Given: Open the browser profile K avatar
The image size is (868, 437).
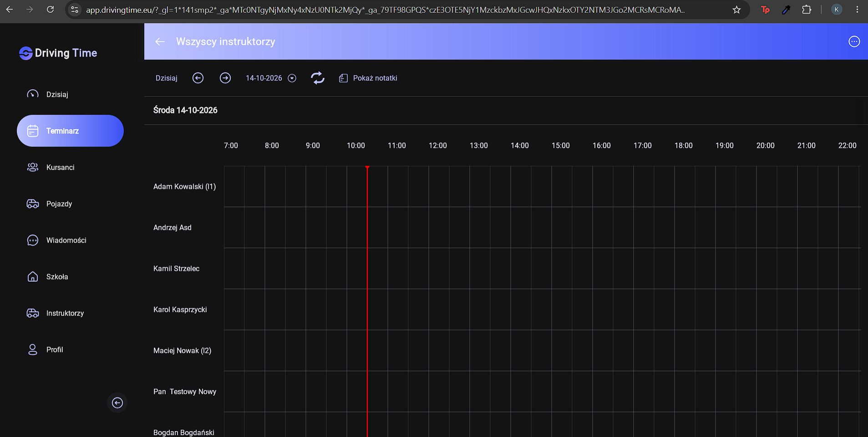Looking at the screenshot, I should [836, 10].
